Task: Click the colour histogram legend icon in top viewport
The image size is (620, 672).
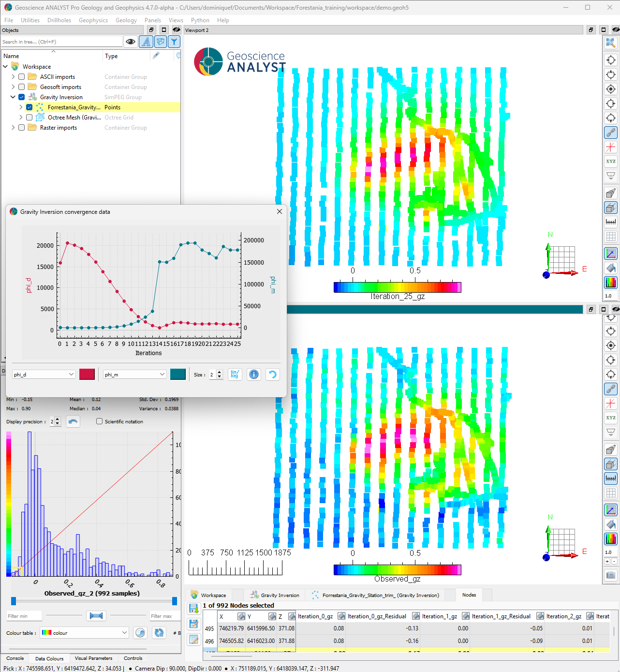Action: pyautogui.click(x=611, y=282)
